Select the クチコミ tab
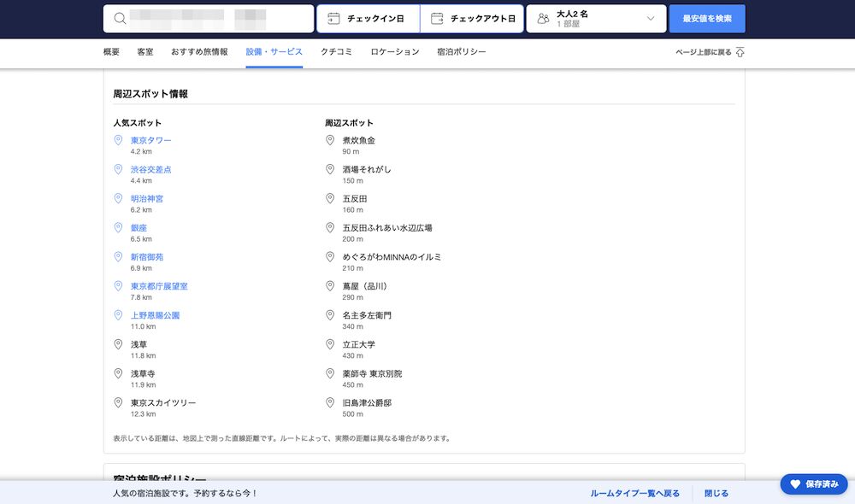The image size is (855, 504). pyautogui.click(x=336, y=52)
